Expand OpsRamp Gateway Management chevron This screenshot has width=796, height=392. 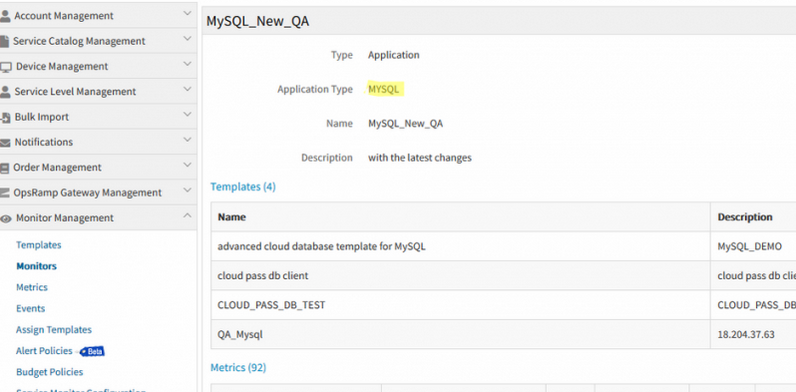(187, 190)
